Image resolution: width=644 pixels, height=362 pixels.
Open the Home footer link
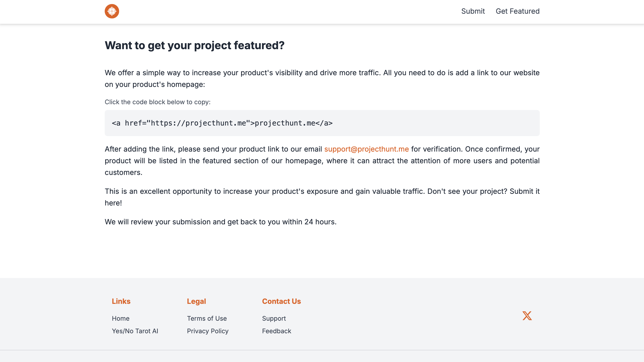[120, 318]
